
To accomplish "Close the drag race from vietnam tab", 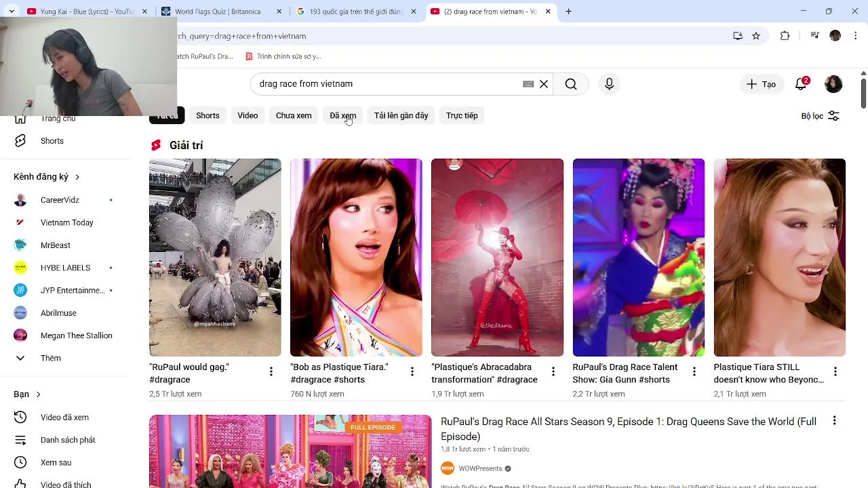I will [x=548, y=12].
